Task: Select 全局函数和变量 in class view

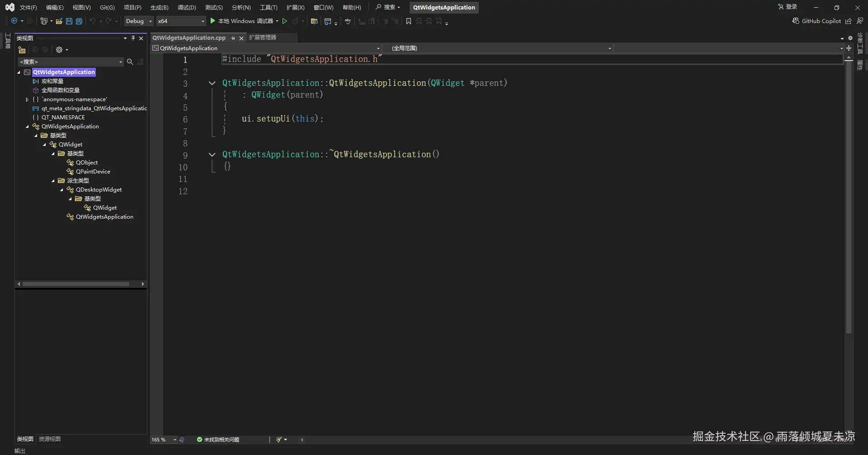Action: 60,90
